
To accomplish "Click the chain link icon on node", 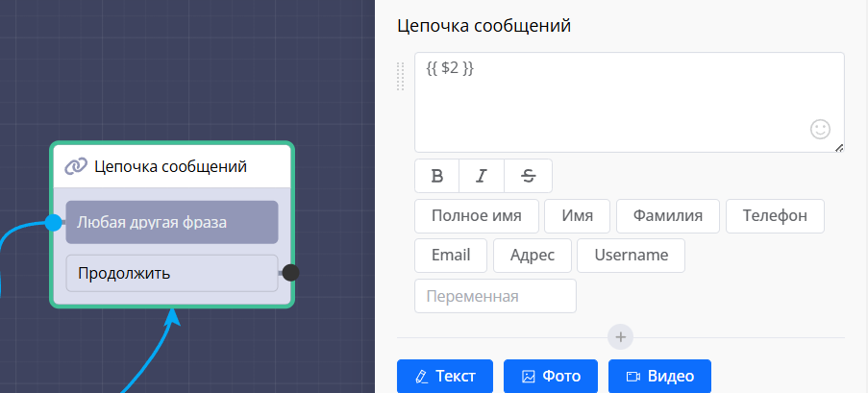I will (76, 166).
